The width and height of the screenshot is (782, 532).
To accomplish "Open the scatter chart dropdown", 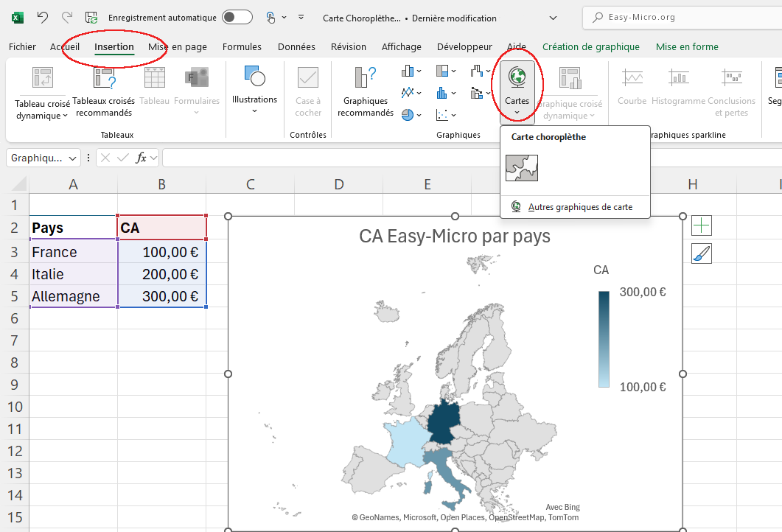I will pos(446,115).
